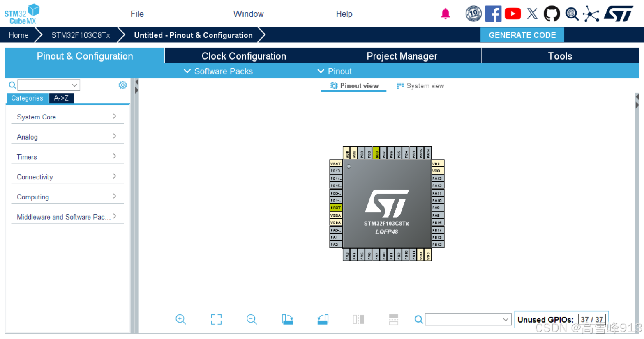Click the PA9 pin on the chip
The height and width of the screenshot is (339, 644).
point(437,208)
